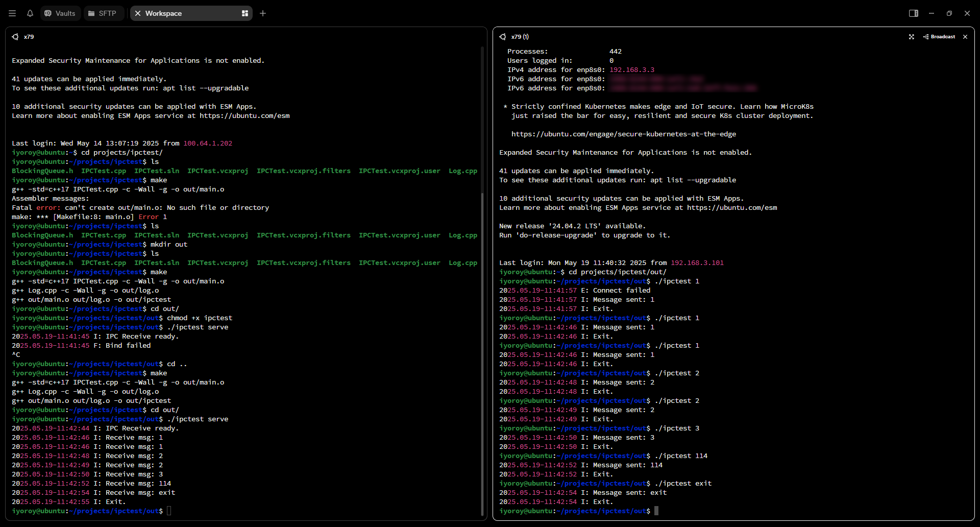This screenshot has width=980, height=527.
Task: Open the notifications bell
Action: (30, 13)
